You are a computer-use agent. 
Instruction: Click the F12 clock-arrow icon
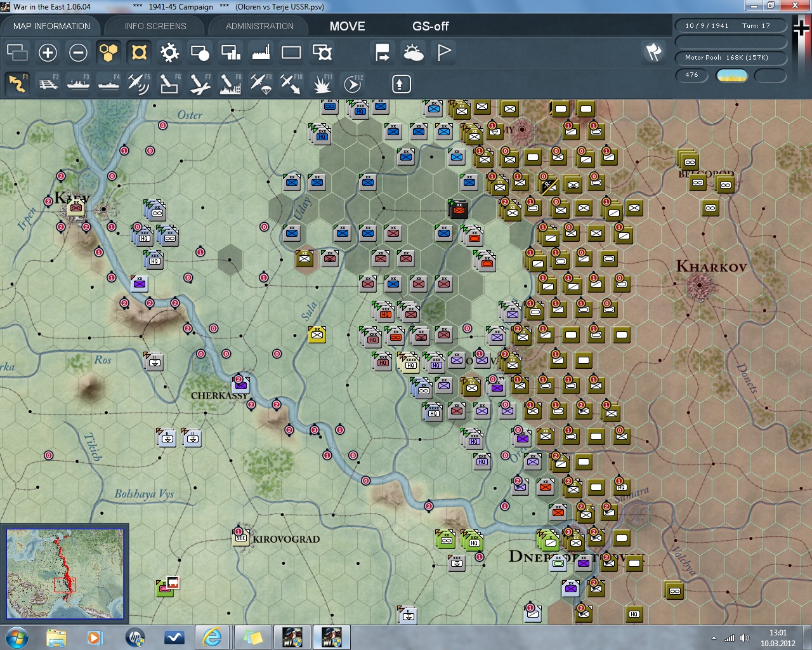click(352, 84)
